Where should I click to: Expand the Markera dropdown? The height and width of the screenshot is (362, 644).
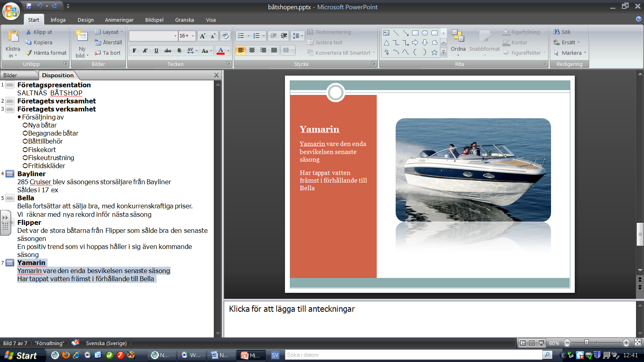tap(585, 53)
